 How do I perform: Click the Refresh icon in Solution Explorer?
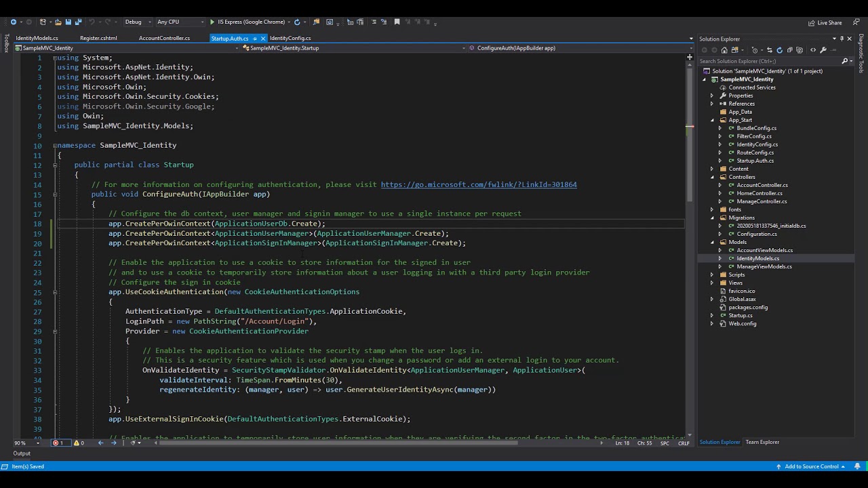coord(779,50)
